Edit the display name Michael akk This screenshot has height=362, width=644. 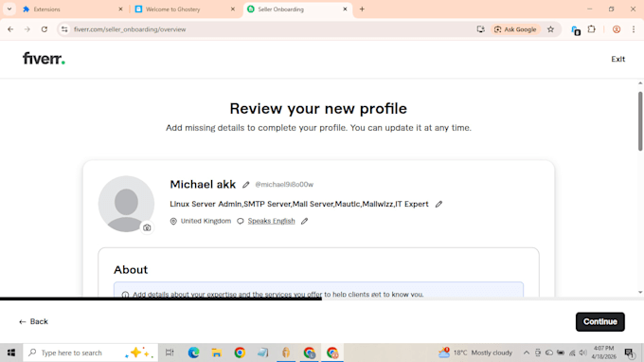pos(245,185)
